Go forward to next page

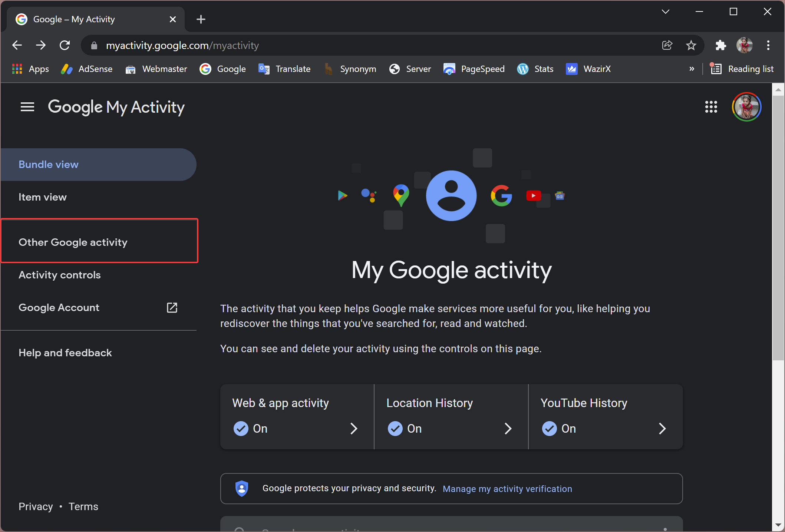coord(41,45)
